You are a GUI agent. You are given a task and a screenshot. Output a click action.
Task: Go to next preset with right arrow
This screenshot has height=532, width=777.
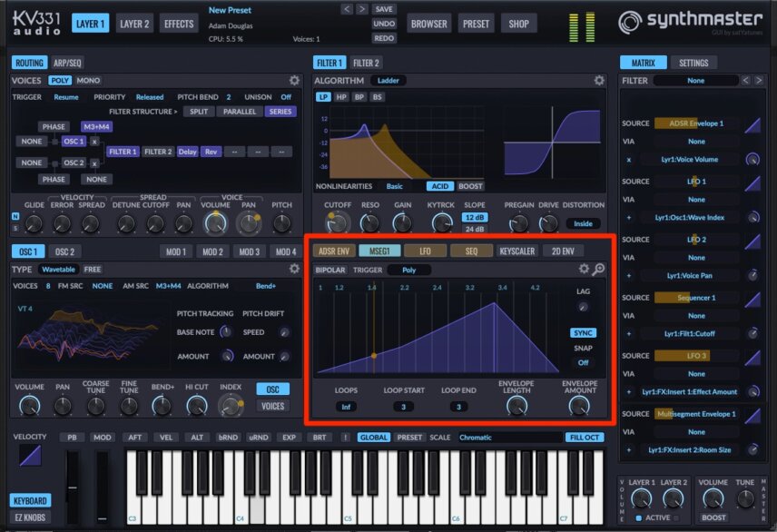(x=362, y=9)
